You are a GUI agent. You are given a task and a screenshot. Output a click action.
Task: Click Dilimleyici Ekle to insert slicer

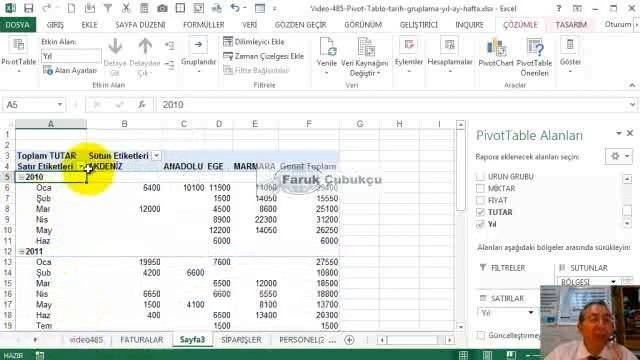254,42
